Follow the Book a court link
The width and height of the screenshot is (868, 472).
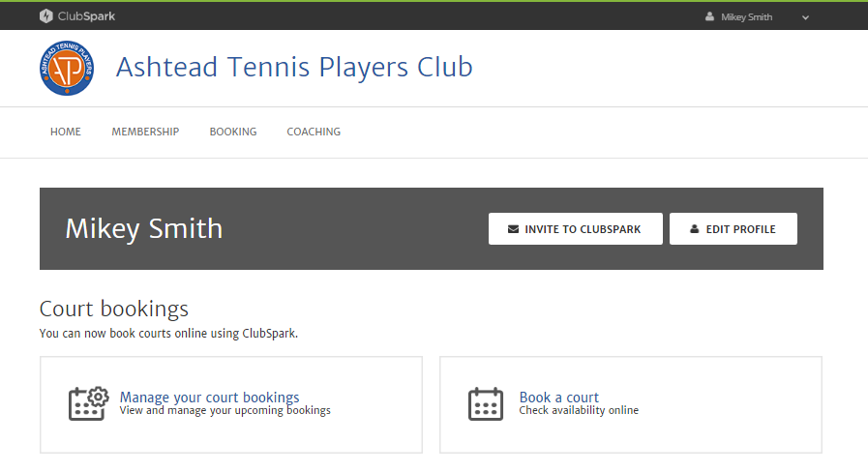[x=559, y=397]
